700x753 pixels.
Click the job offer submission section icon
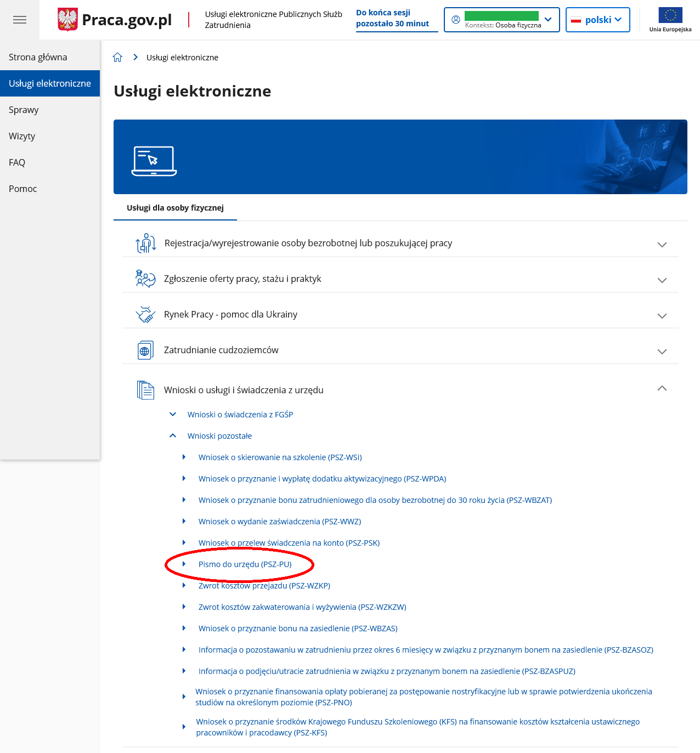click(x=145, y=279)
